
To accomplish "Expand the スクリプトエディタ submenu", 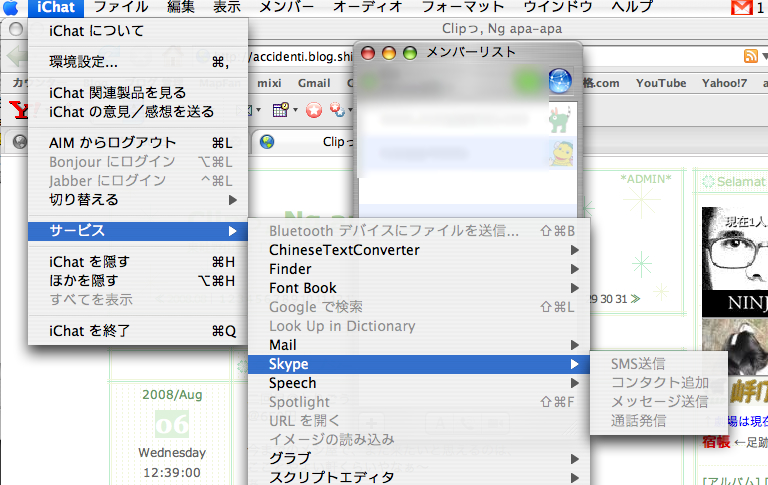I will (x=419, y=477).
